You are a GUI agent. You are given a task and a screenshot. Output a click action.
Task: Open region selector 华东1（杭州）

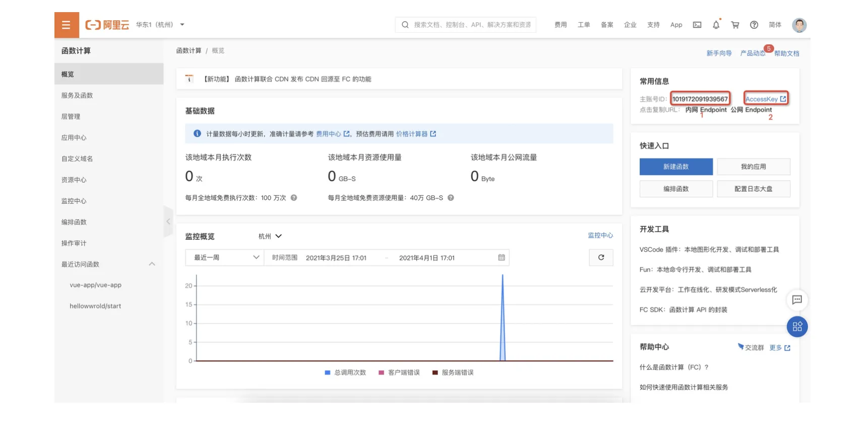point(160,25)
